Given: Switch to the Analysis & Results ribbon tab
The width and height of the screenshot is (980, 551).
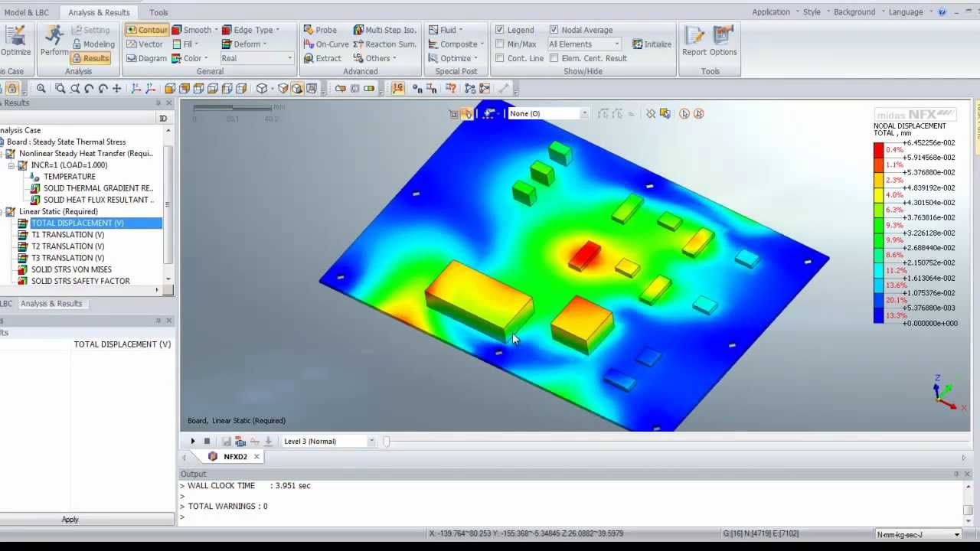Looking at the screenshot, I should point(99,12).
